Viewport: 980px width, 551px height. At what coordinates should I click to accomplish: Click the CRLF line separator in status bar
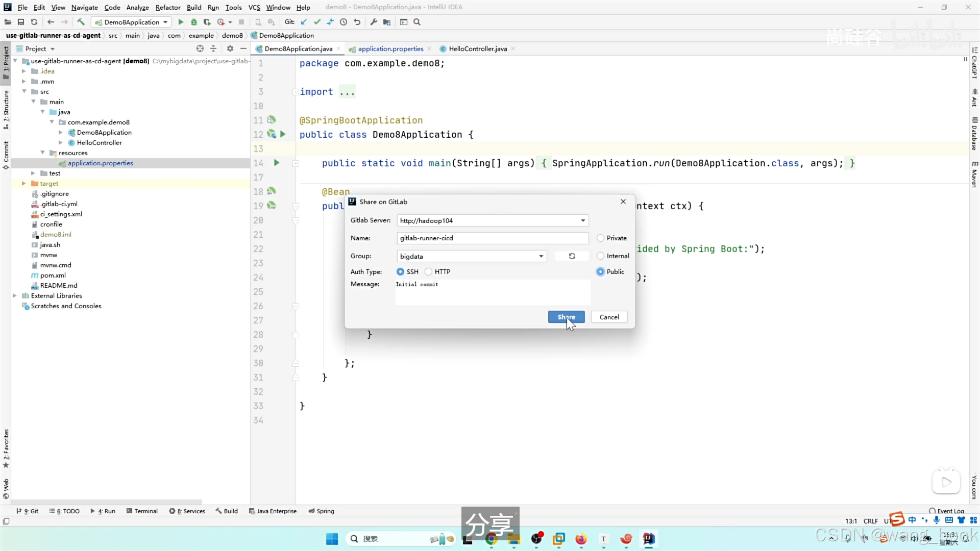tap(870, 521)
